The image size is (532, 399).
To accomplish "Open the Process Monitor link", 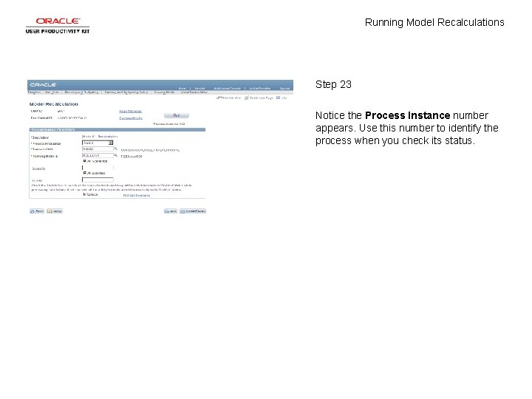I will click(x=131, y=118).
